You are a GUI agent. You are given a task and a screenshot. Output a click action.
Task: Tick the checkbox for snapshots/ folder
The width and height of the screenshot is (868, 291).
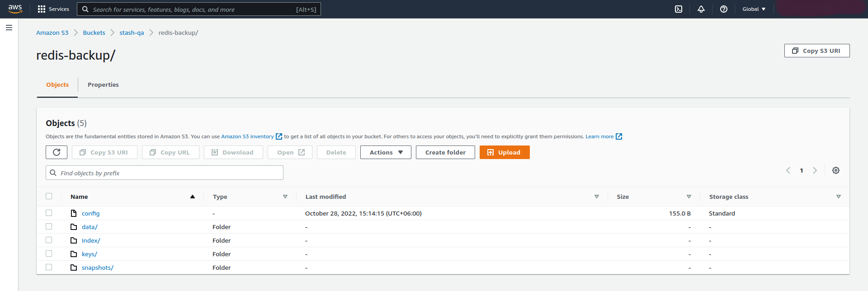tap(49, 267)
